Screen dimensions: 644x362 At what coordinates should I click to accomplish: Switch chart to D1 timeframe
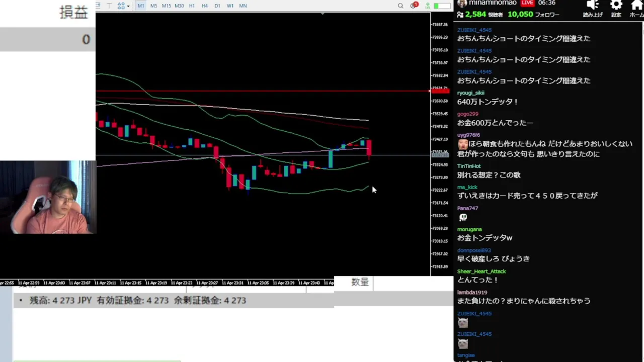[x=217, y=6]
